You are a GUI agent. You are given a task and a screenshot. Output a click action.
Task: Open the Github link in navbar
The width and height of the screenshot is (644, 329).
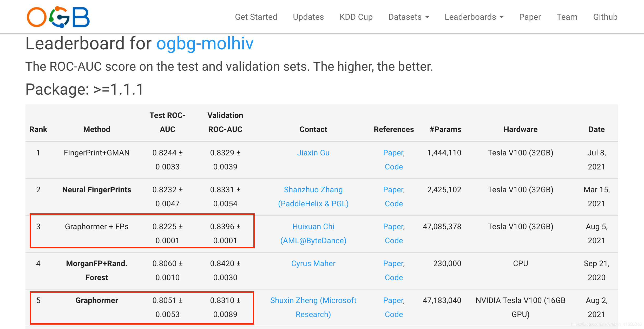(605, 17)
